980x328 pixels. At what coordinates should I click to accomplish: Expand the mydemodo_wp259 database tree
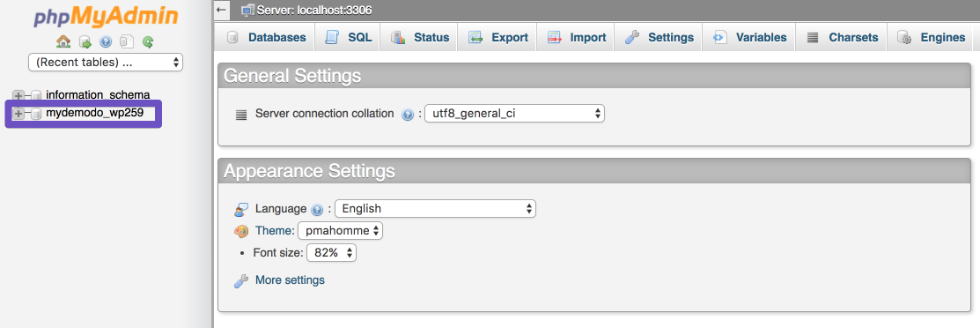click(18, 113)
